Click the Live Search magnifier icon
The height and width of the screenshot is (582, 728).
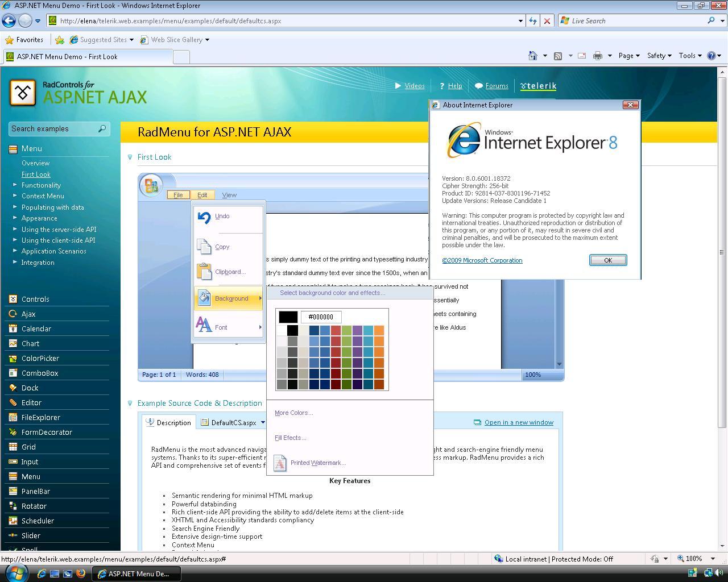coord(711,20)
